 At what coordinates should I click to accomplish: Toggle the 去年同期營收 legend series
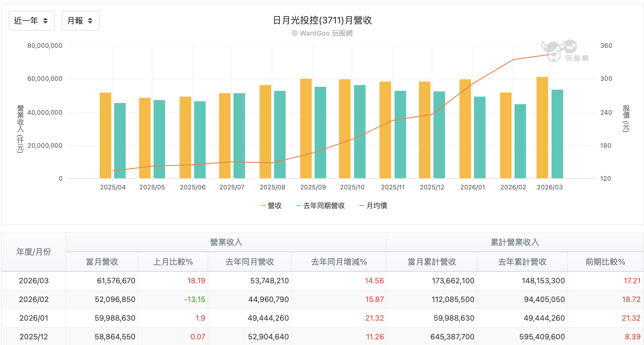coord(320,206)
